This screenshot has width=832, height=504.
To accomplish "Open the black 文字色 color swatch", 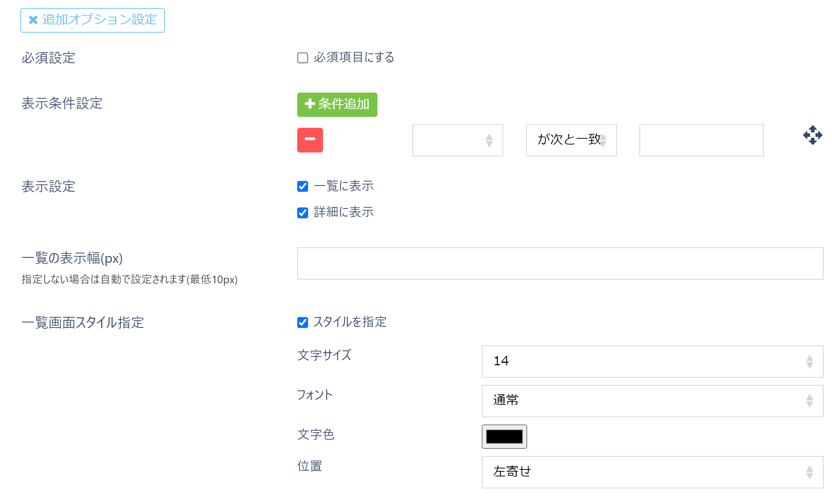I will tap(504, 436).
